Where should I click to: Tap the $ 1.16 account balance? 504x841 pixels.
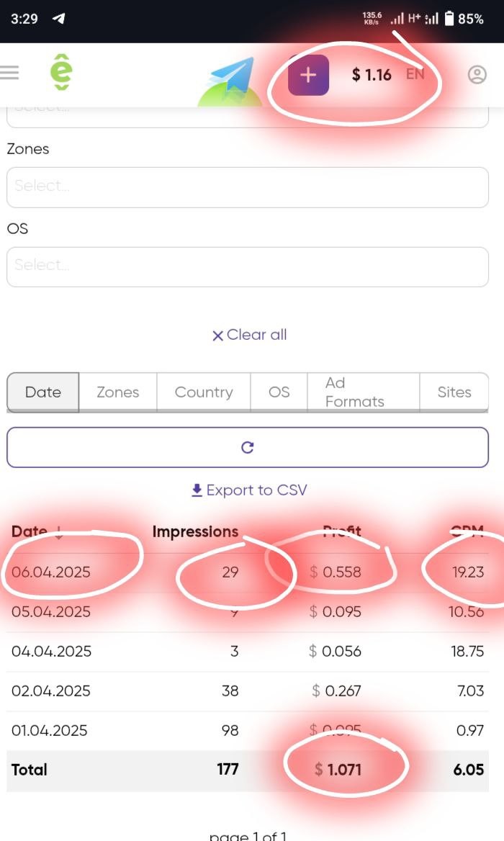[372, 75]
